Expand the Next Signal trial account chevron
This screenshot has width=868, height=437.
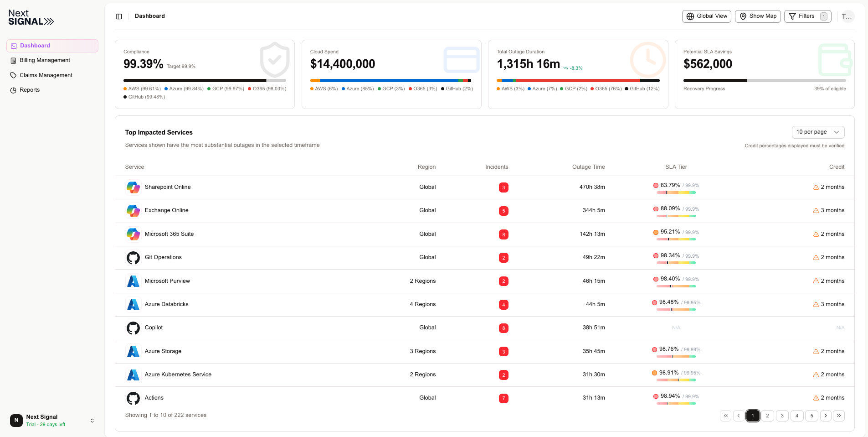click(92, 420)
